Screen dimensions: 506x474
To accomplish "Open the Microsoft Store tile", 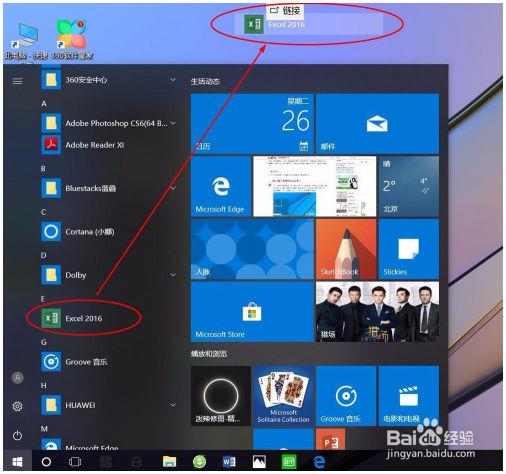I will [x=252, y=312].
